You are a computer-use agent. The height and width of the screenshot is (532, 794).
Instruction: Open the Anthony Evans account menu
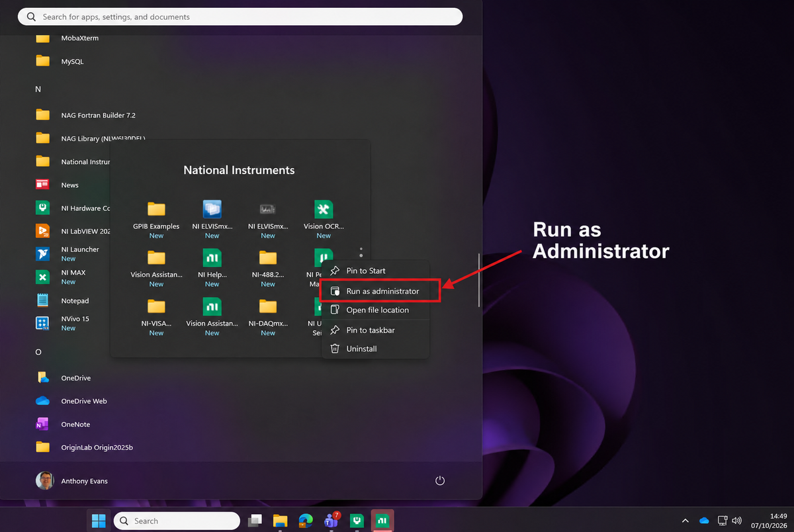72,480
